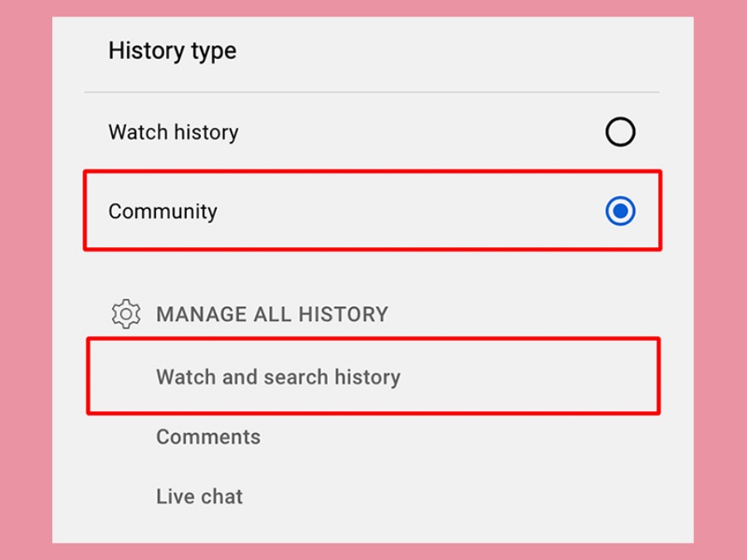The image size is (747, 560).
Task: Click the word "type" in the panel title
Action: (214, 51)
